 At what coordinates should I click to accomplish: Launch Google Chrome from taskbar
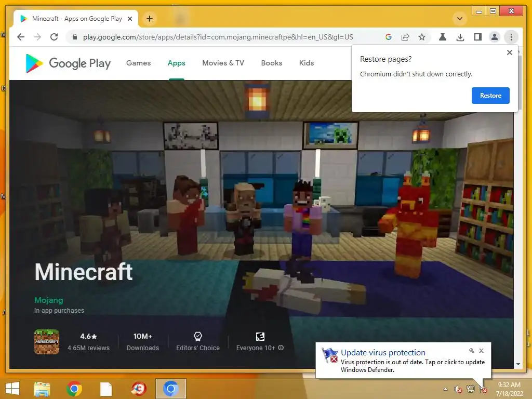[x=74, y=389]
